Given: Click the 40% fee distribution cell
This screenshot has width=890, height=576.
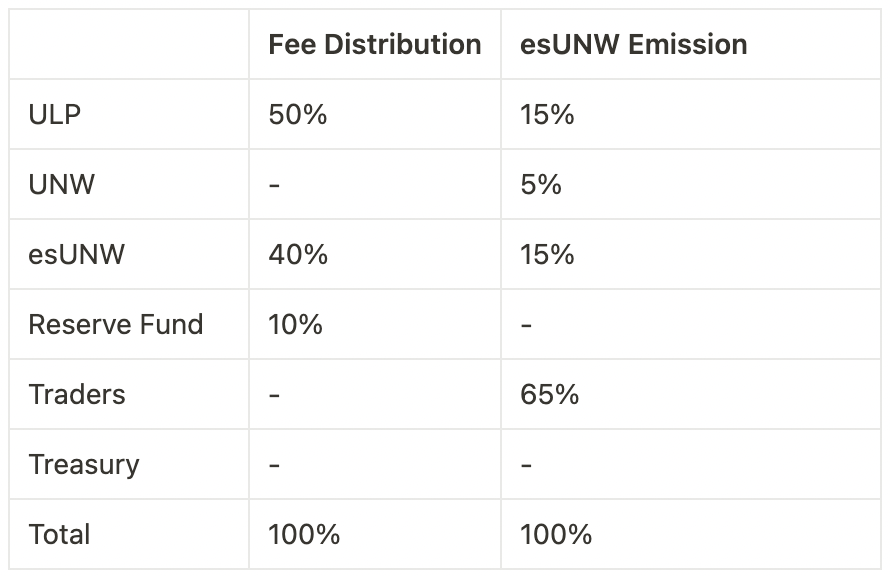Looking at the screenshot, I should (298, 255).
